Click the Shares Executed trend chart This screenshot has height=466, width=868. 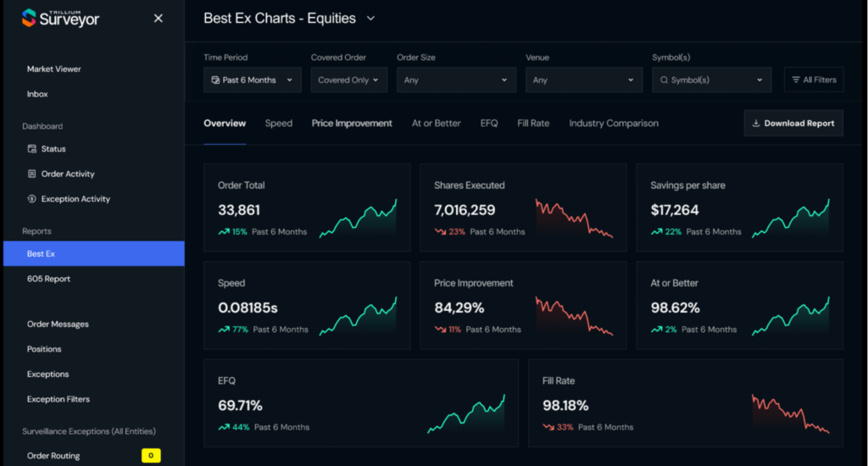coord(574,219)
